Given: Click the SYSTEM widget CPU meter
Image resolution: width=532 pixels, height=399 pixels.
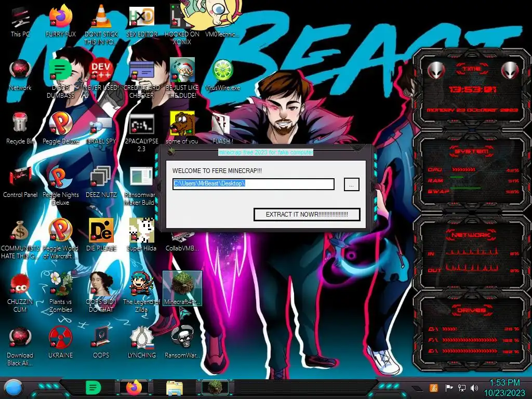Looking at the screenshot, I should (x=463, y=169).
